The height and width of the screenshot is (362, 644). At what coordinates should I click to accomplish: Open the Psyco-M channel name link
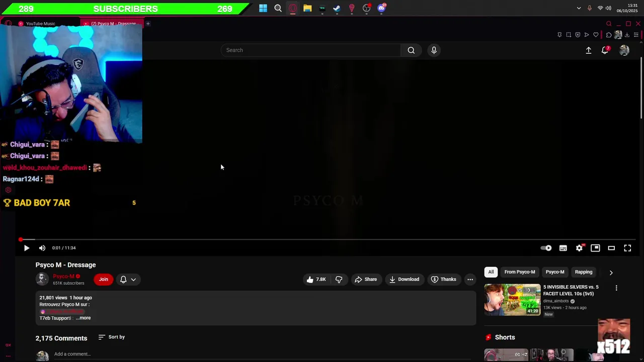[x=63, y=277]
